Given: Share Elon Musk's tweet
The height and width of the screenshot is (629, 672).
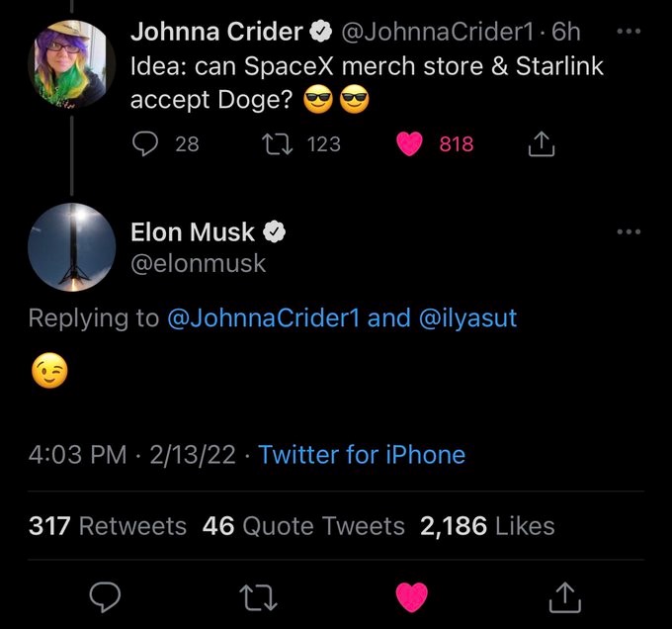Looking at the screenshot, I should click(x=564, y=595).
